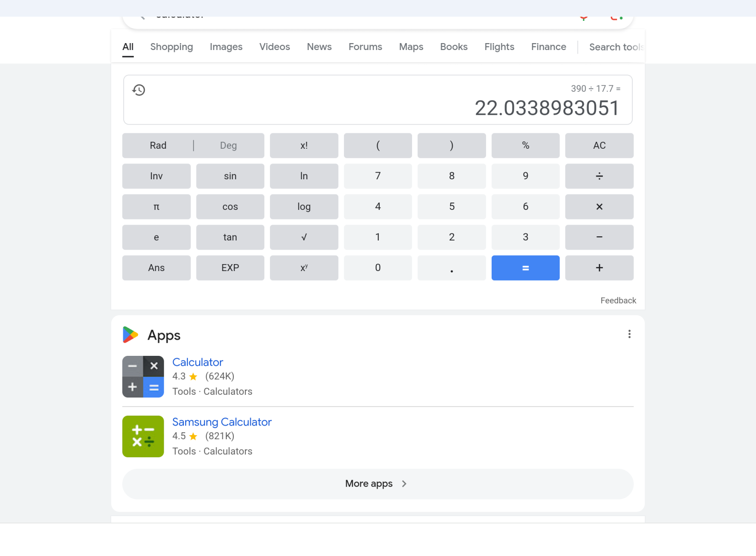The width and height of the screenshot is (756, 556).
Task: Toggle the Inv inverse functions key
Action: coord(156,176)
